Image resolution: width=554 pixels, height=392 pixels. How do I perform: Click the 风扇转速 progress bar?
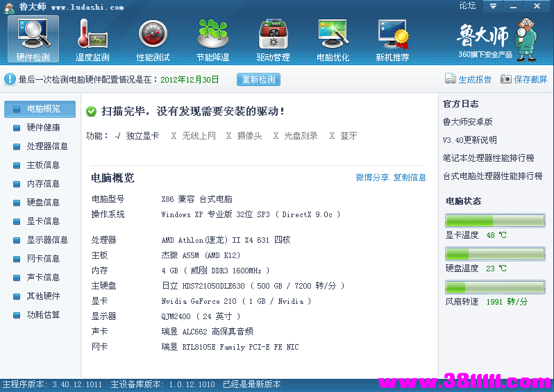click(495, 287)
